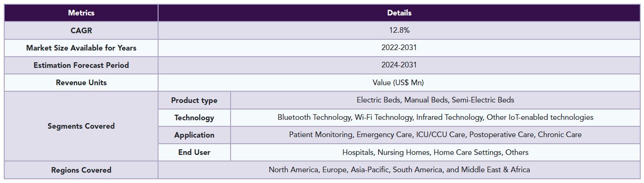Click the Bluetooth Technology details cell
The height and width of the screenshot is (183, 644).
tap(435, 117)
